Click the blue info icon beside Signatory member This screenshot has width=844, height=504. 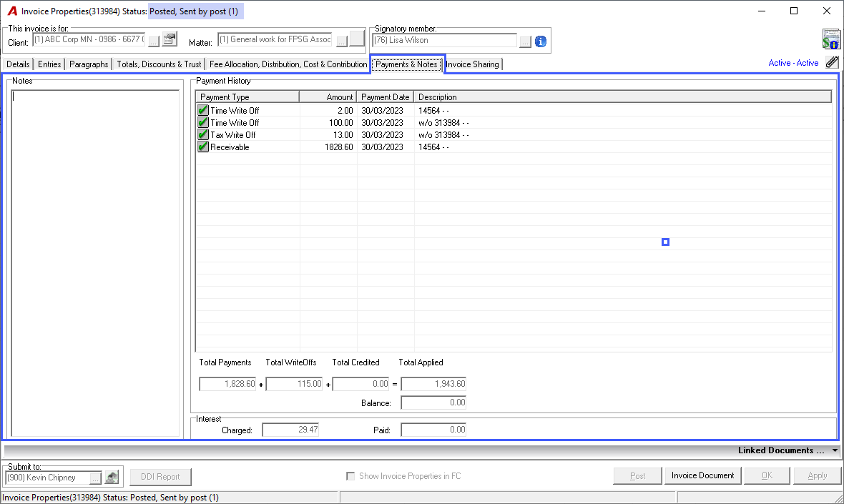[541, 41]
